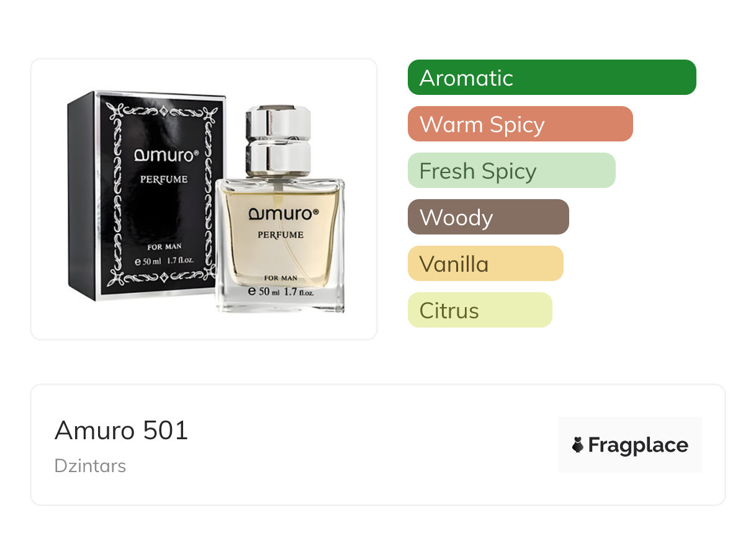The height and width of the screenshot is (536, 756).
Task: Click the Fragplace logo text
Action: coord(638,445)
